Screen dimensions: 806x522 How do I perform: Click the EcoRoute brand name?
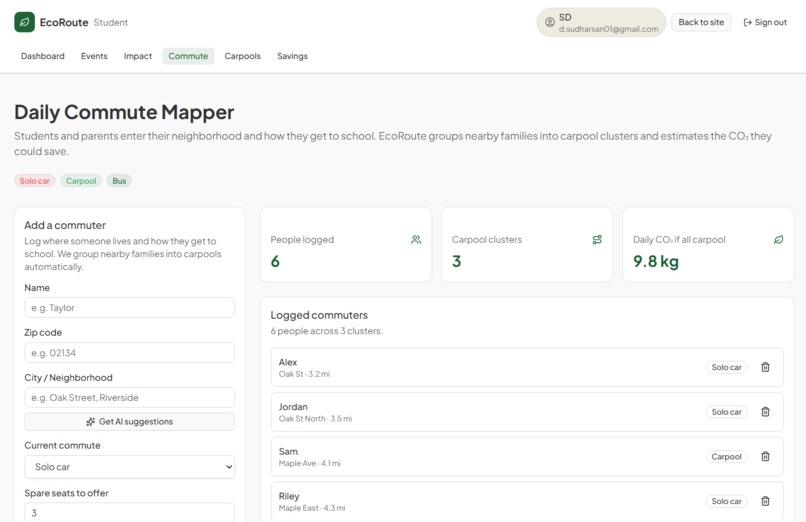pos(64,23)
